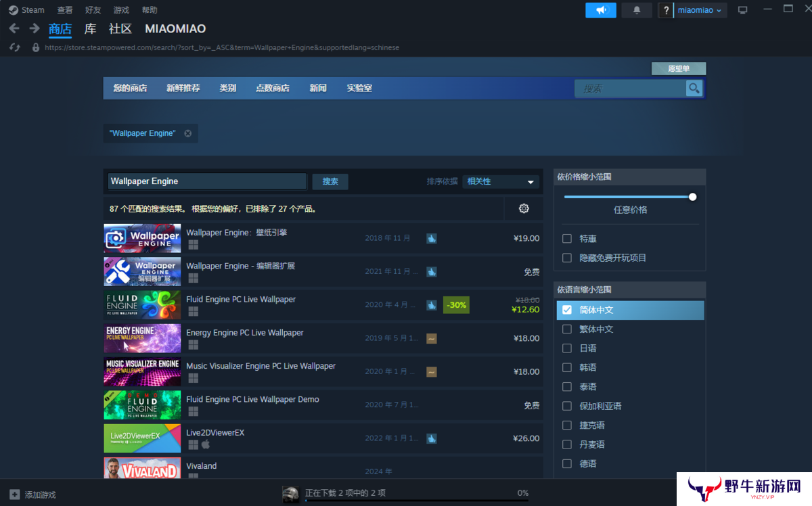This screenshot has height=506, width=812.
Task: Adjust the price range slider handle
Action: click(x=692, y=197)
